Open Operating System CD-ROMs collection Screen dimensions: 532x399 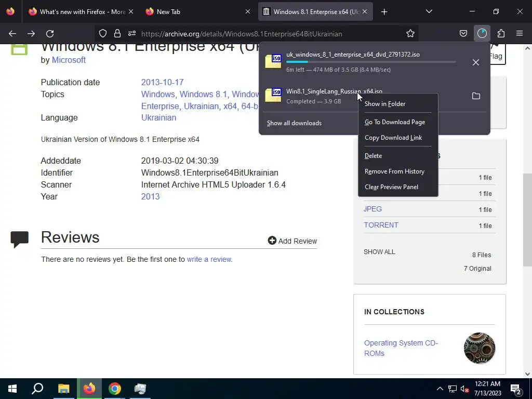tap(401, 348)
